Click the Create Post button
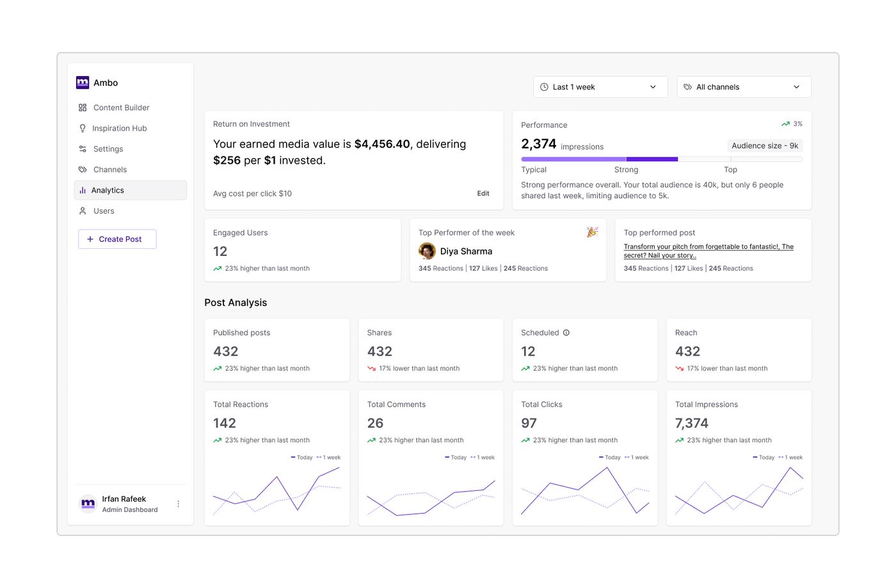This screenshot has height=588, width=896. pyautogui.click(x=117, y=239)
